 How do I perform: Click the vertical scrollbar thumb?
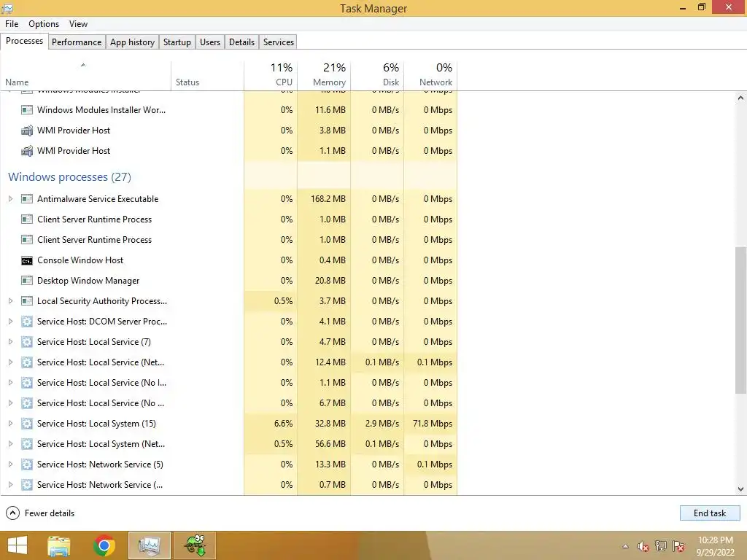coord(740,320)
